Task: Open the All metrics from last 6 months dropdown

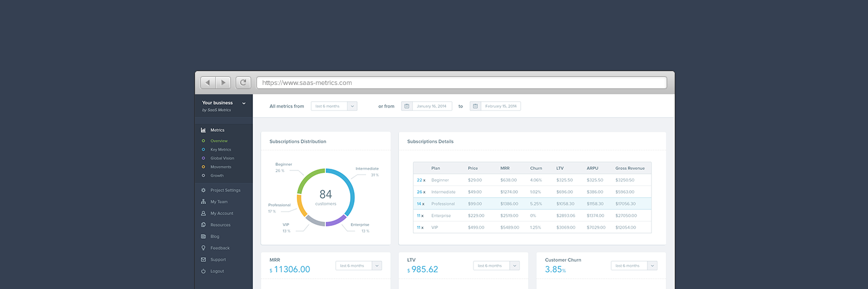Action: coord(334,106)
